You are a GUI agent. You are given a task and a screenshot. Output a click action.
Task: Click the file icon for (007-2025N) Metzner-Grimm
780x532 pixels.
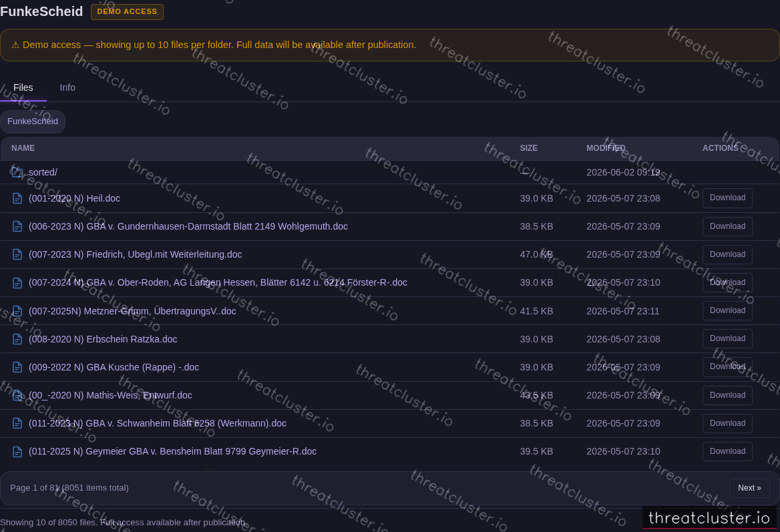[x=17, y=311]
